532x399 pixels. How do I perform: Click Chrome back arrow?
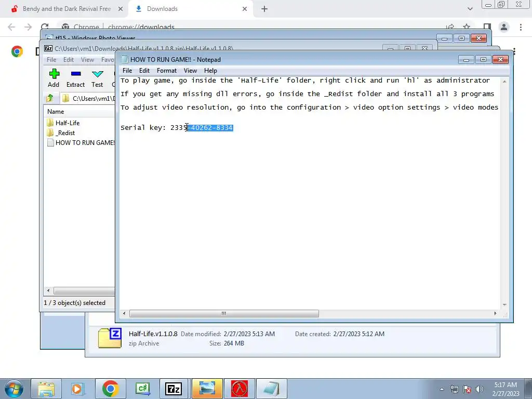coord(11,27)
